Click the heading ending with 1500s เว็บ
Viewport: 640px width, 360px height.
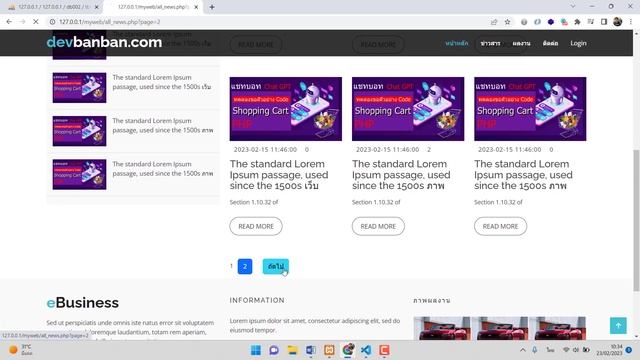pyautogui.click(x=279, y=175)
